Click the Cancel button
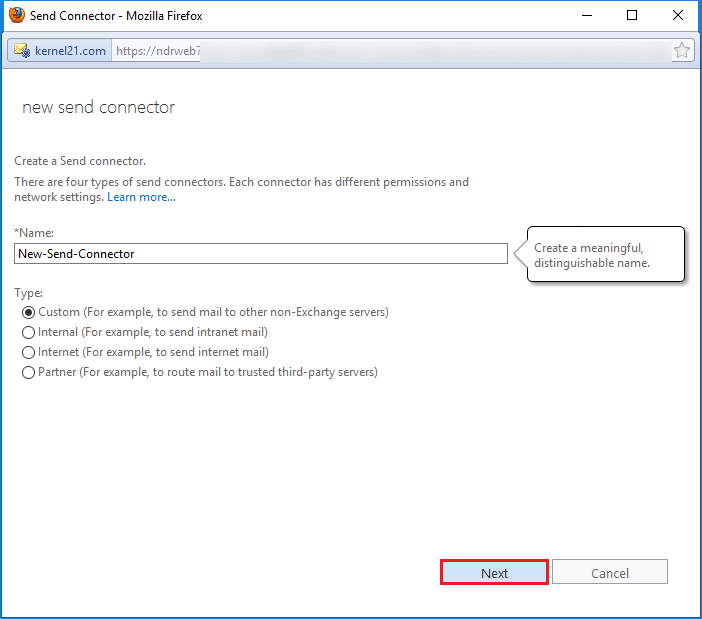 pos(610,572)
